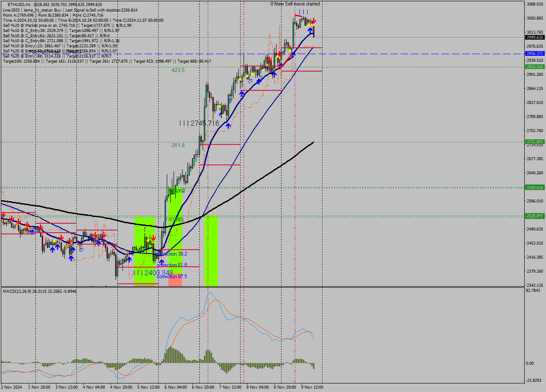The image size is (546, 392).
Task: Click the 'Target100: 2356.854' targets line
Action: pyautogui.click(x=107, y=61)
